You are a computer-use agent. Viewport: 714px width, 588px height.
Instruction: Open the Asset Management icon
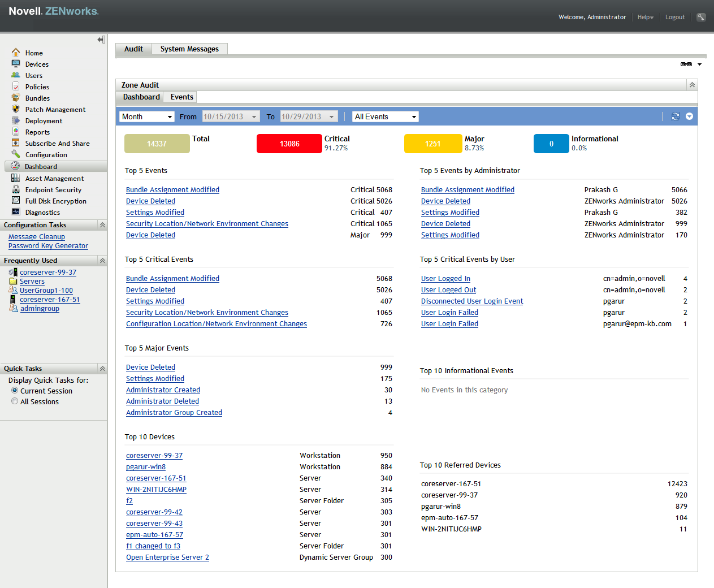[16, 178]
